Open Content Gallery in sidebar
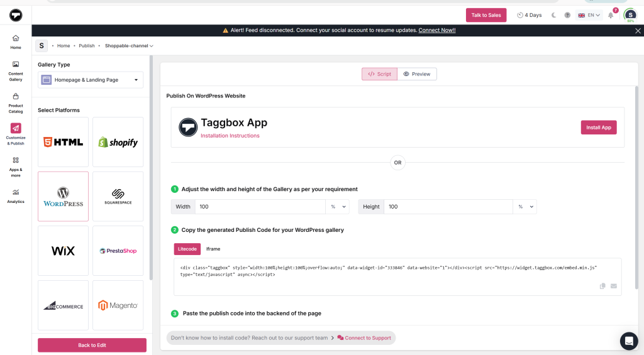Viewport: 644px width, 355px height. click(16, 72)
